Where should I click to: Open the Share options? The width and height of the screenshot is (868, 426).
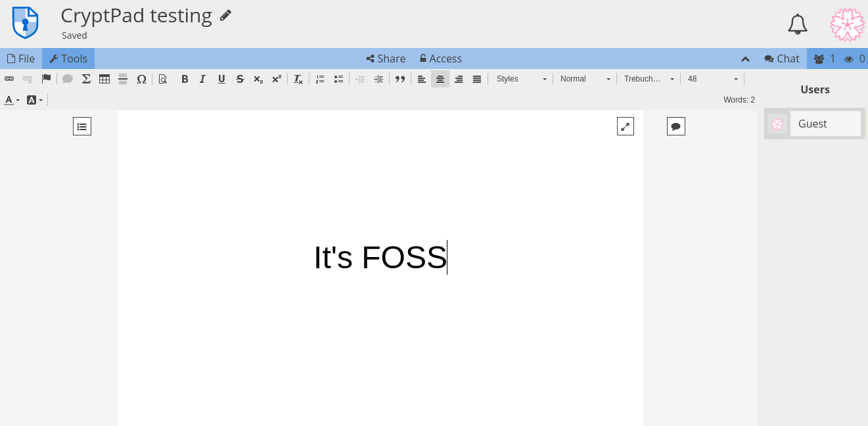[386, 59]
